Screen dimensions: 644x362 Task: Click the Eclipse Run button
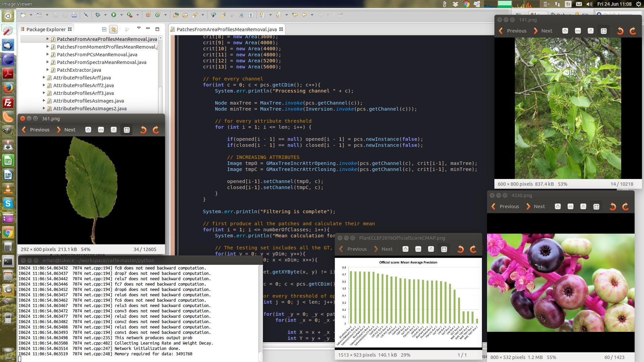pos(114,15)
